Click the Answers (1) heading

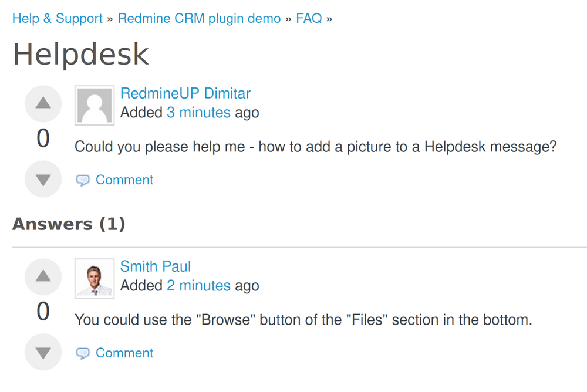(69, 224)
